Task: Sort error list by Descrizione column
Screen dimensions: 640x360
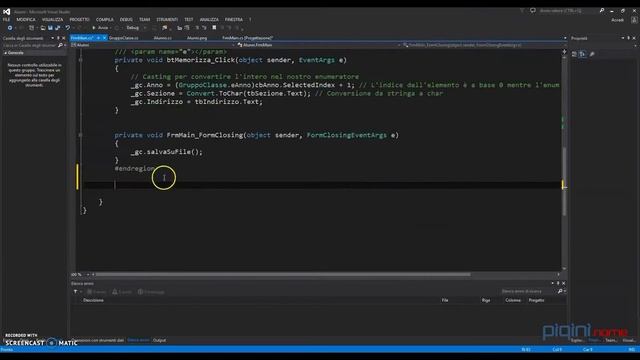Action: (x=93, y=300)
